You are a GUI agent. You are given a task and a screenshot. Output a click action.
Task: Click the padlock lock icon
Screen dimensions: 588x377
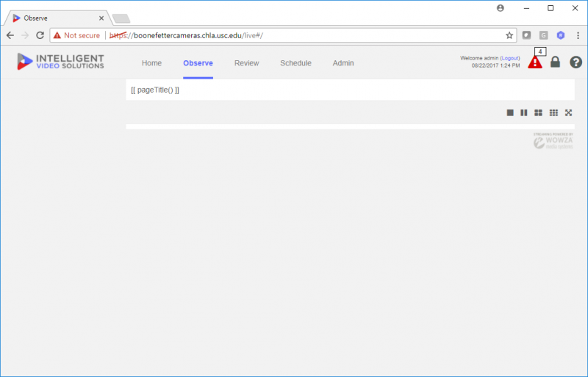coord(555,62)
